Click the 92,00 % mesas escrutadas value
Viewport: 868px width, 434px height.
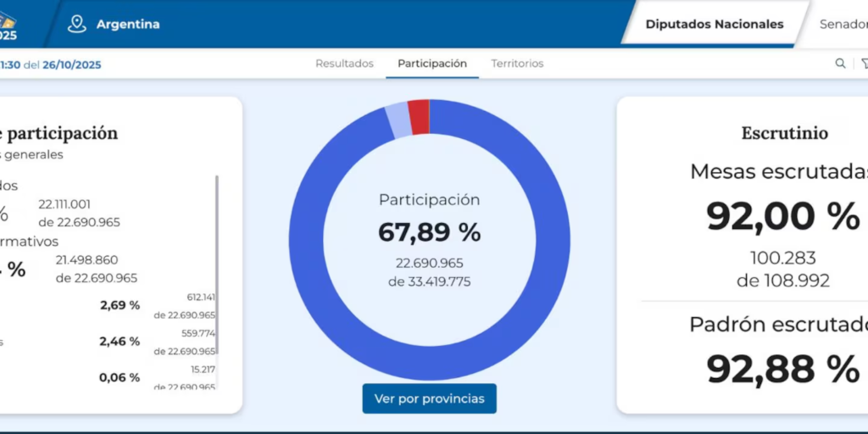coord(782,216)
